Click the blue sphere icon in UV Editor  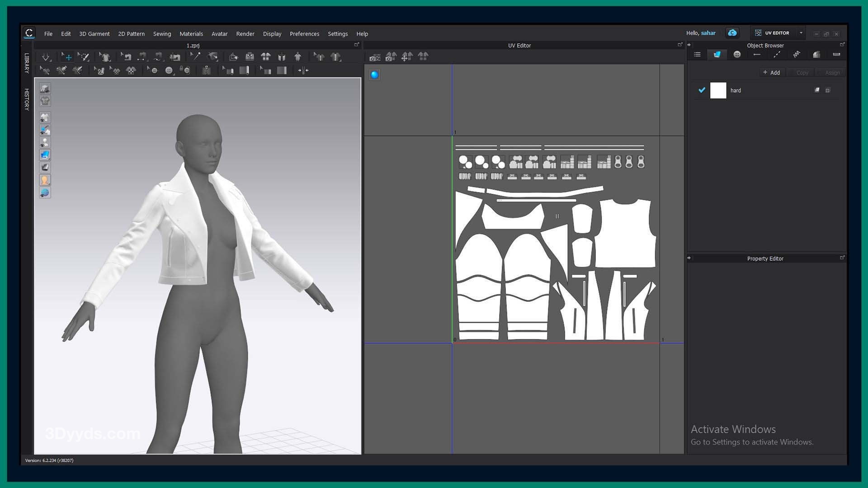click(374, 75)
